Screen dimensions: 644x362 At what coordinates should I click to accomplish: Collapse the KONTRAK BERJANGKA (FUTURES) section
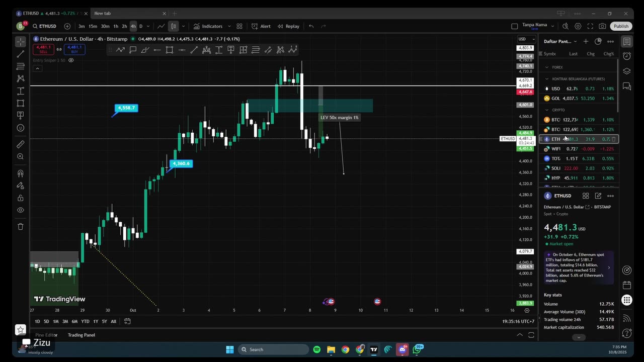point(547,79)
